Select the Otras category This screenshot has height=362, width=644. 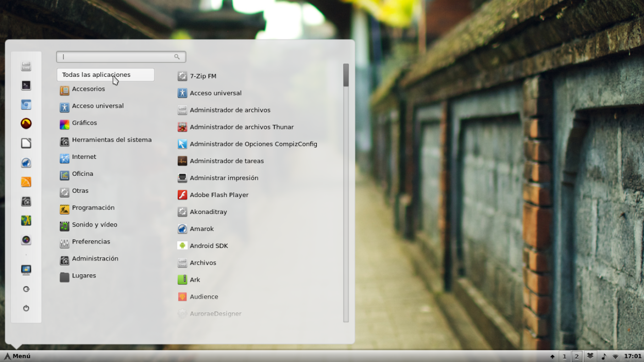74,191
